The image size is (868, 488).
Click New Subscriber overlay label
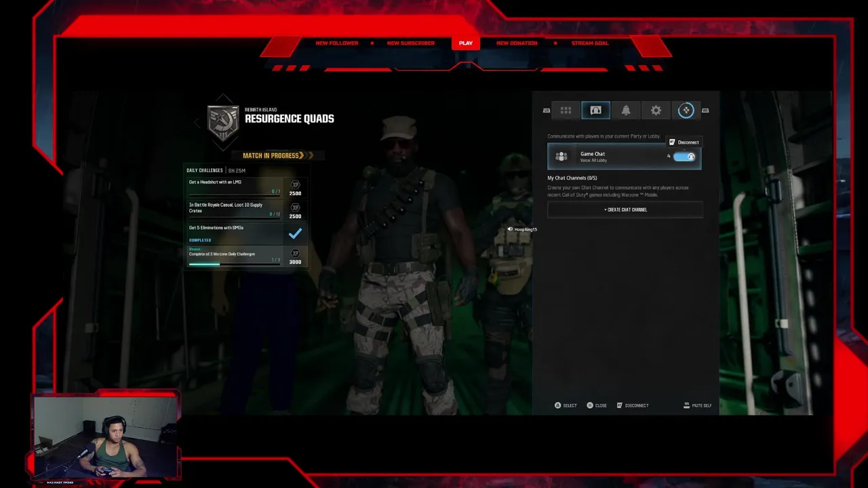410,43
